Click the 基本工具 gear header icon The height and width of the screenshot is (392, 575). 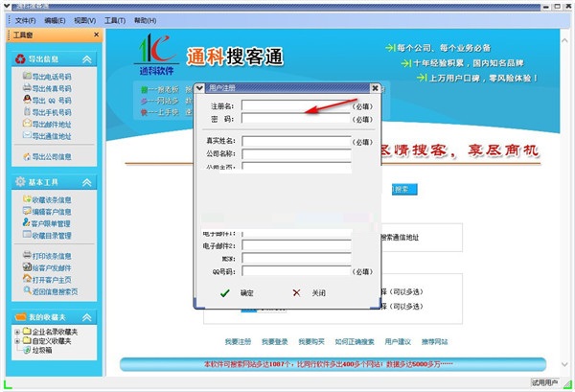[x=20, y=181]
